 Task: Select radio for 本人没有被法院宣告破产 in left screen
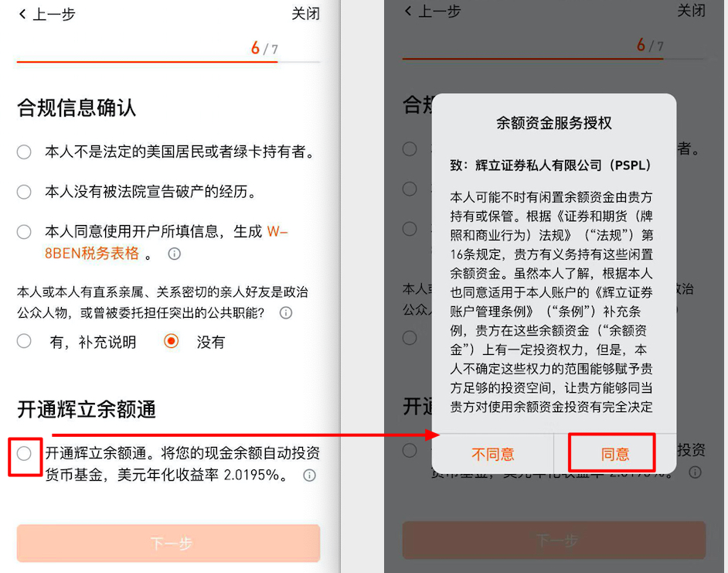click(x=24, y=192)
